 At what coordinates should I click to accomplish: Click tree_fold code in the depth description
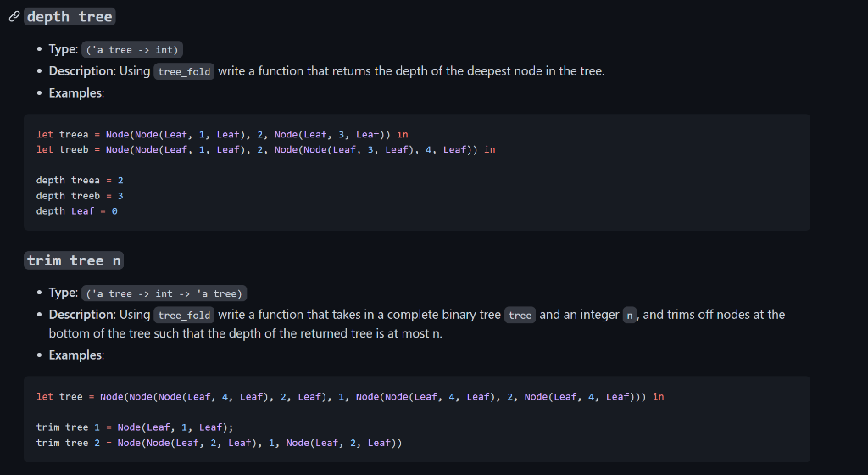tap(184, 71)
